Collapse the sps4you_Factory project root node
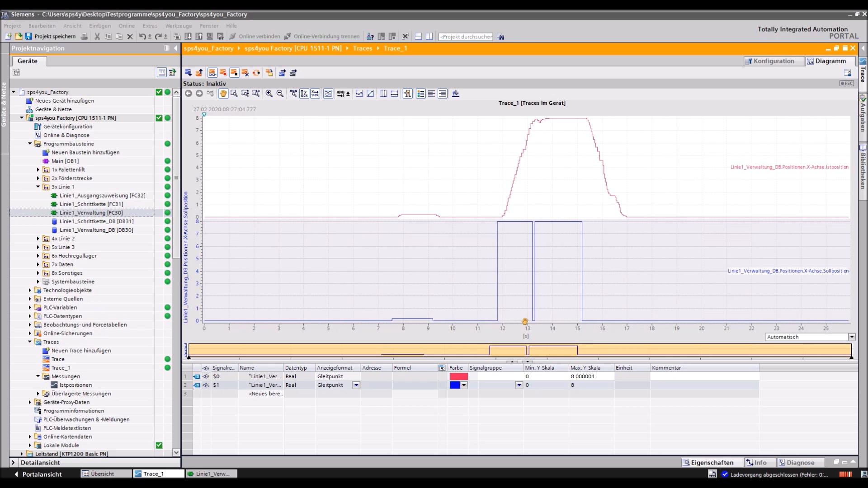Image resolution: width=868 pixels, height=488 pixels. point(14,92)
